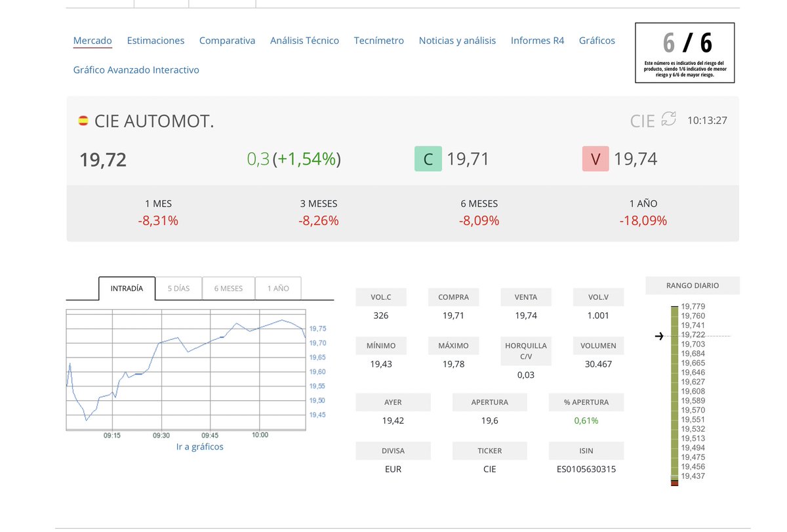This screenshot has height=532, width=787.
Task: Click the % APERTURA value 0,61%
Action: click(x=586, y=420)
